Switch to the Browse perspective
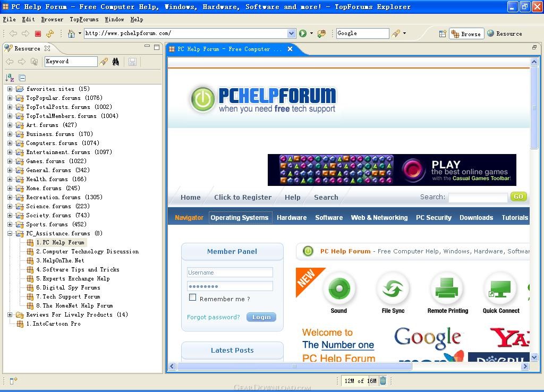Screen dimensions: 544x392 coord(466,33)
